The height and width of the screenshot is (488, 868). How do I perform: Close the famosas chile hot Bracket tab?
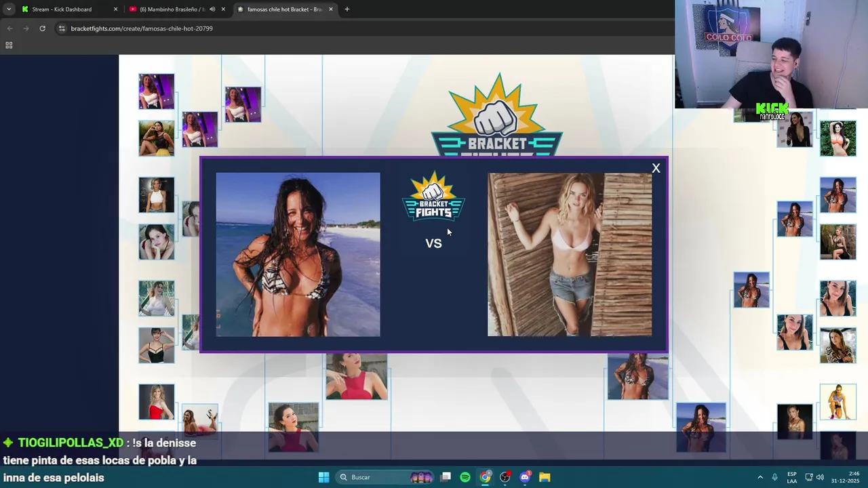click(x=331, y=9)
